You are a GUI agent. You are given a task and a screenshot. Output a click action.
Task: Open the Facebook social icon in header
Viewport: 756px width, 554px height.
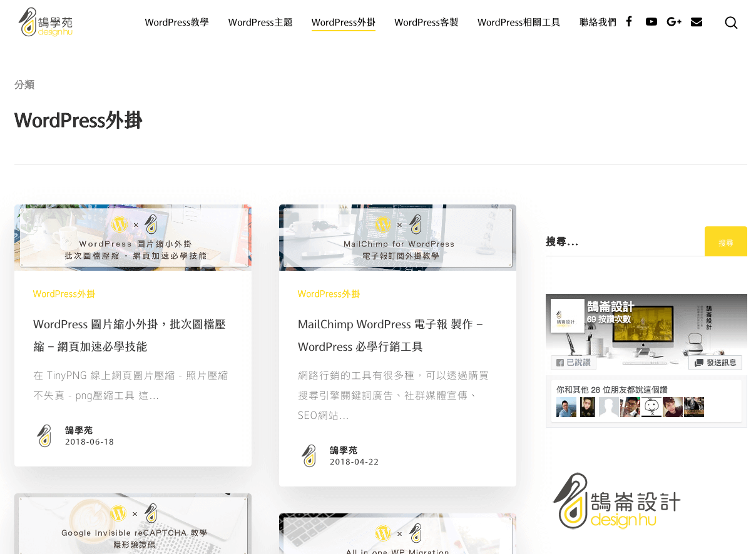[x=629, y=21]
